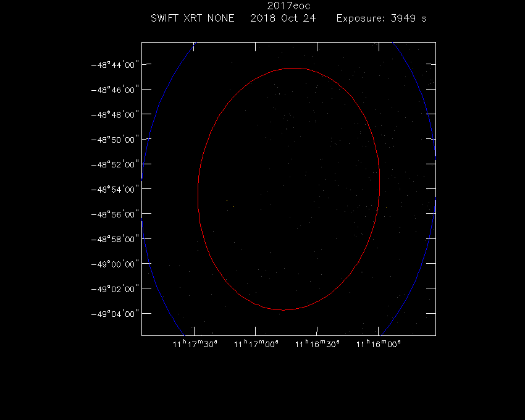The height and width of the screenshot is (420, 525).
Task: Click declination label -48°48'00"
Action: pyautogui.click(x=115, y=114)
